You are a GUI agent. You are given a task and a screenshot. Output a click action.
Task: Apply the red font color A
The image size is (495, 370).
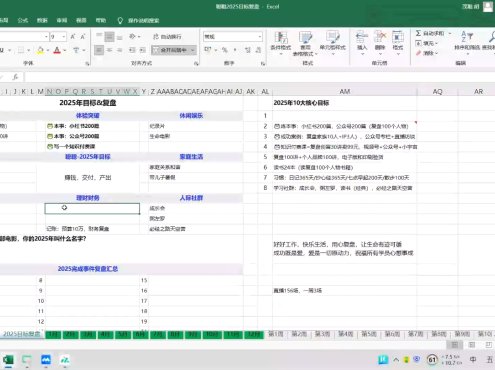(x=57, y=50)
